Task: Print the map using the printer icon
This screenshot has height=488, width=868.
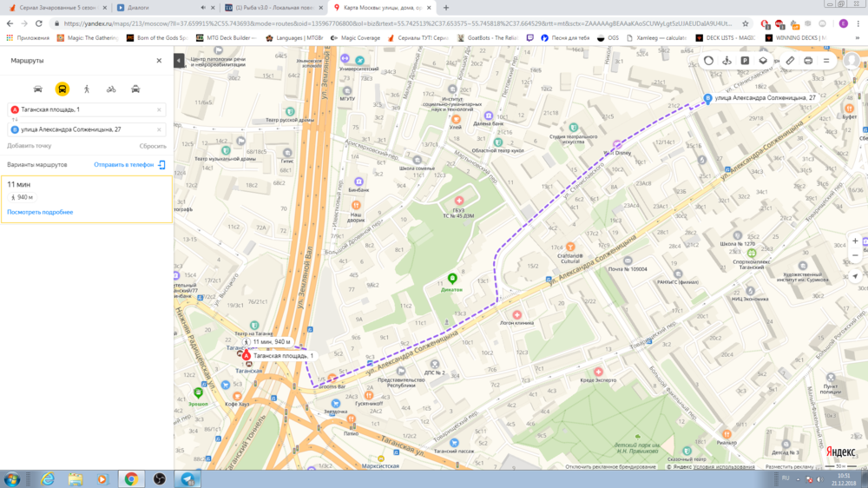Action: click(x=808, y=61)
